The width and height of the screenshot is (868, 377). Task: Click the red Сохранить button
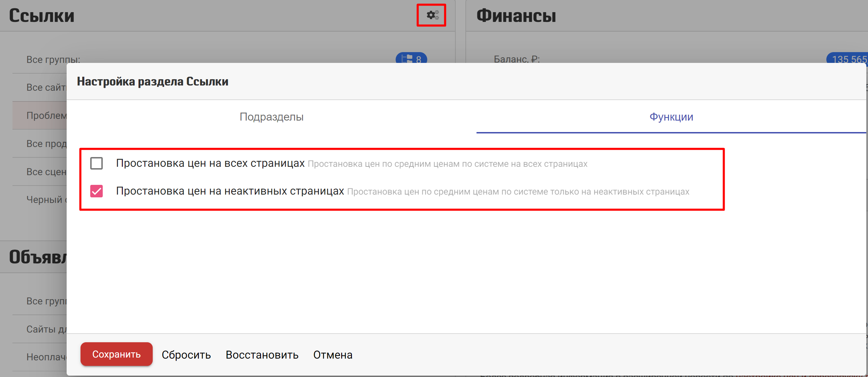coord(116,354)
